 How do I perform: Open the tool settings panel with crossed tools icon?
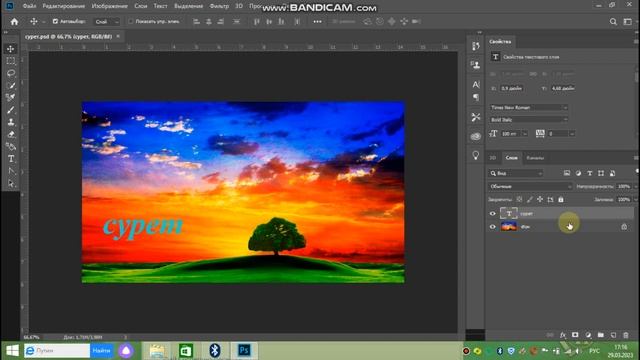(x=476, y=117)
